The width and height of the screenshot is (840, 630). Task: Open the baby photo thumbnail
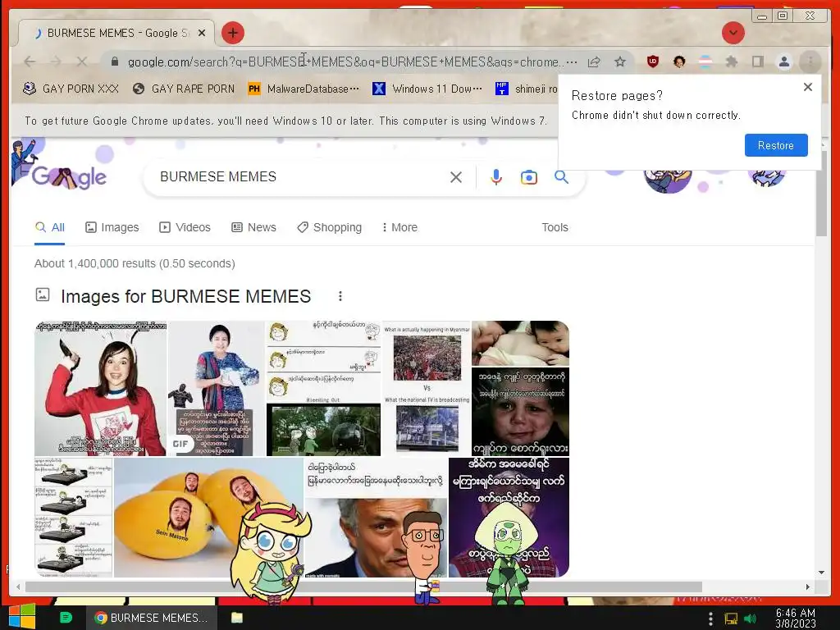520,344
